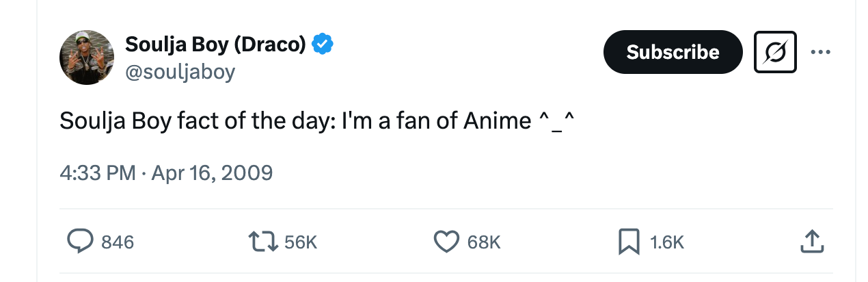Expand the three-dot more options menu

click(x=820, y=52)
